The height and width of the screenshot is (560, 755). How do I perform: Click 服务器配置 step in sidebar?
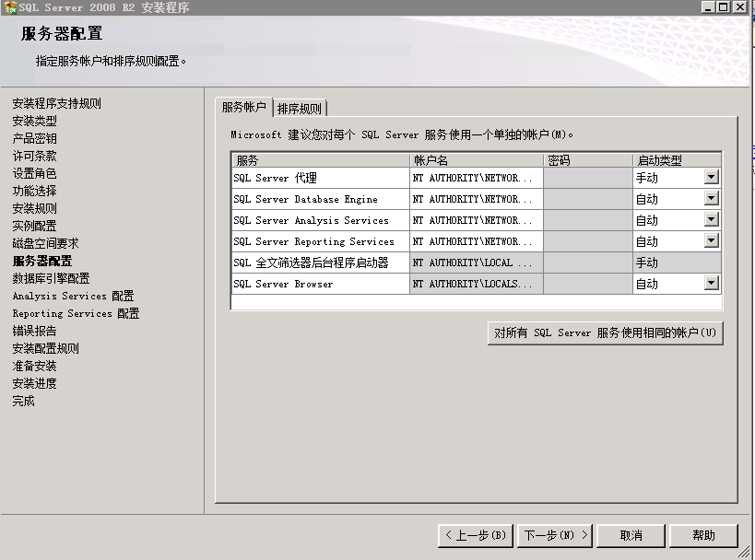pos(42,261)
